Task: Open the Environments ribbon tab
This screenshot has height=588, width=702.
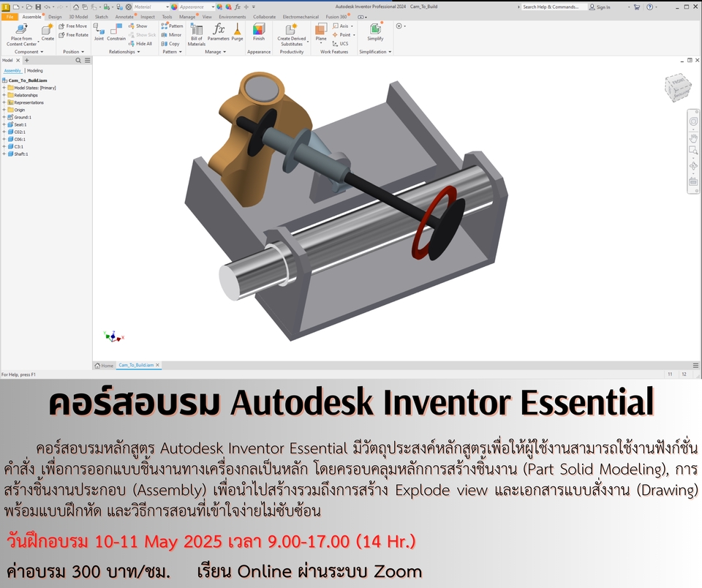Action: tap(232, 16)
